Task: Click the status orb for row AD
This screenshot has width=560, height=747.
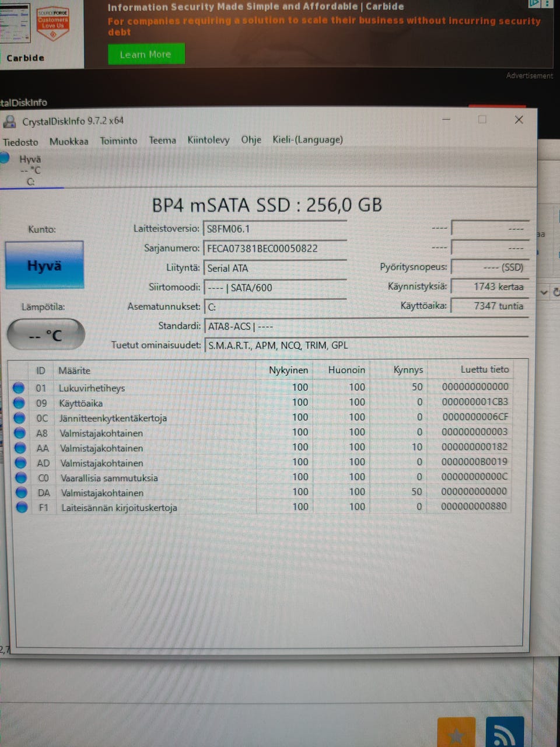Action: (21, 463)
